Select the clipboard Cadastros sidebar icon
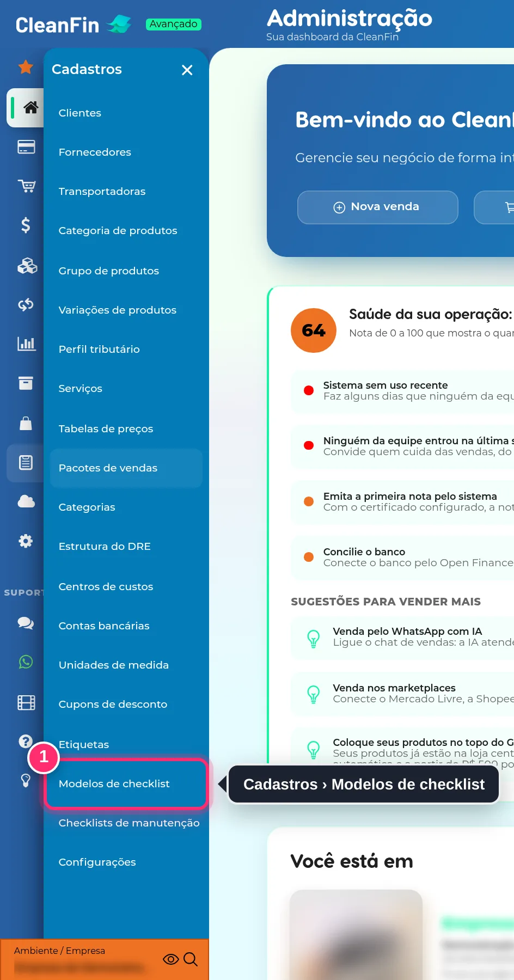This screenshot has width=514, height=980. click(26, 462)
